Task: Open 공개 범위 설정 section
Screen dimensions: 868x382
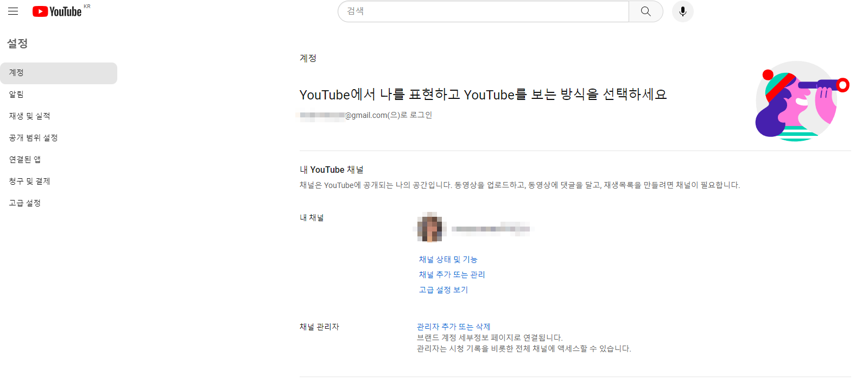Action: 59,138
